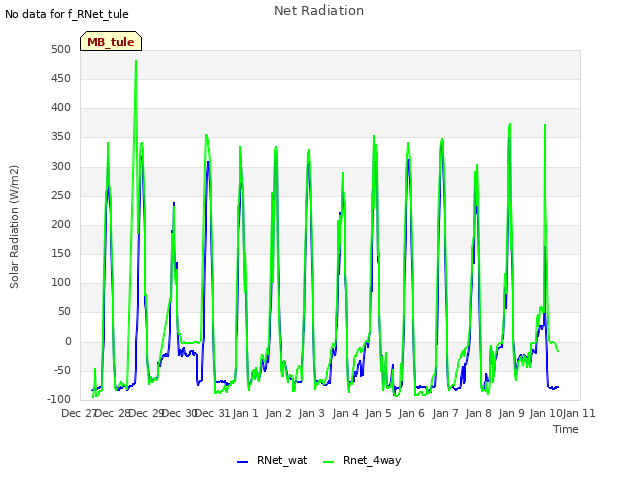Viewport: 640px width, 480px height.
Task: Click the 350 y-axis tick label
Action: tap(61, 137)
